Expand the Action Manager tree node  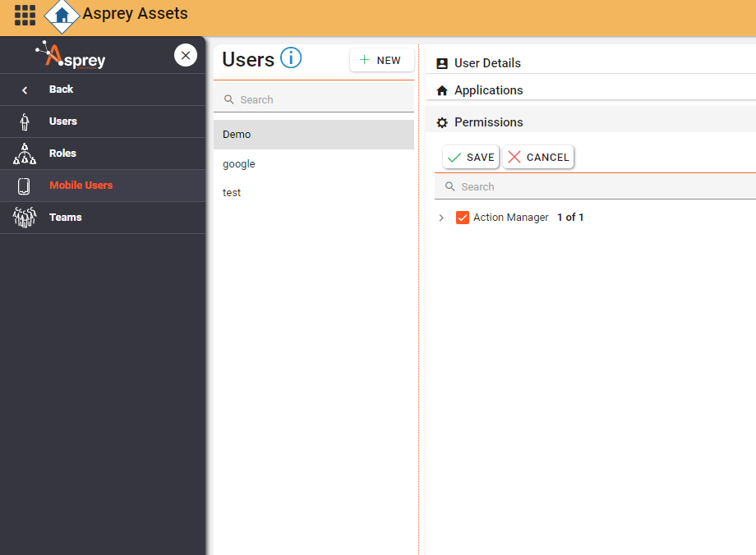(x=441, y=218)
